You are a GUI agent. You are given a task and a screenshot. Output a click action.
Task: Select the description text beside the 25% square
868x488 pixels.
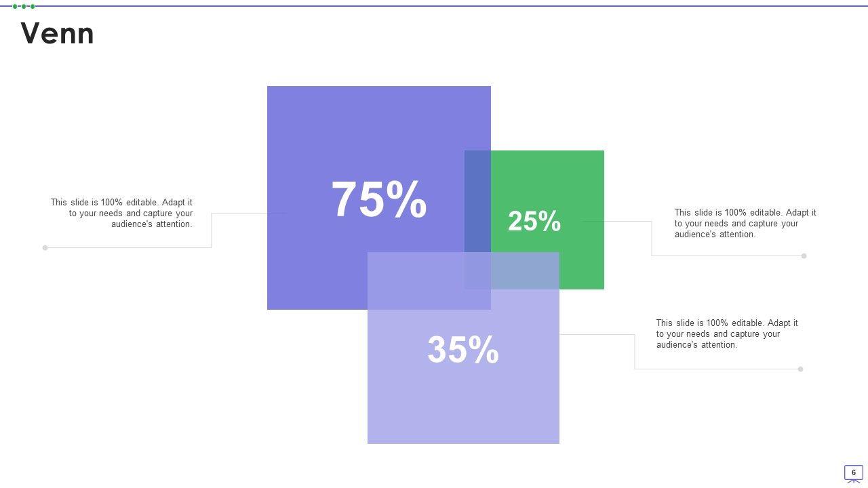(745, 223)
